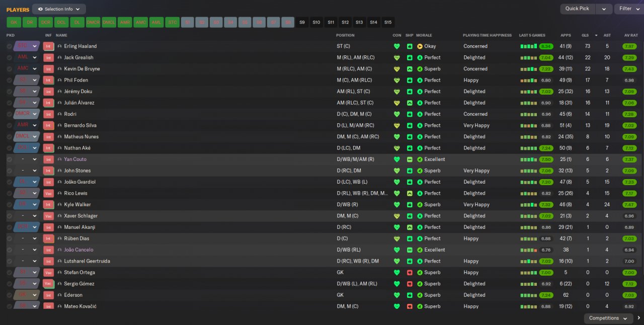644x325 pixels.
Task: Click the Int status badge beside Jack Grealish
Action: coord(48,57)
